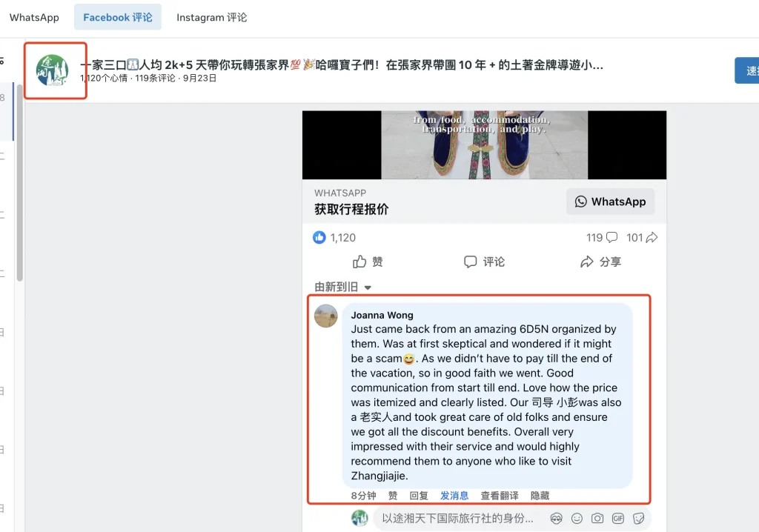Click 查看翻译 to translate the comment
The width and height of the screenshot is (759, 532).
499,496
